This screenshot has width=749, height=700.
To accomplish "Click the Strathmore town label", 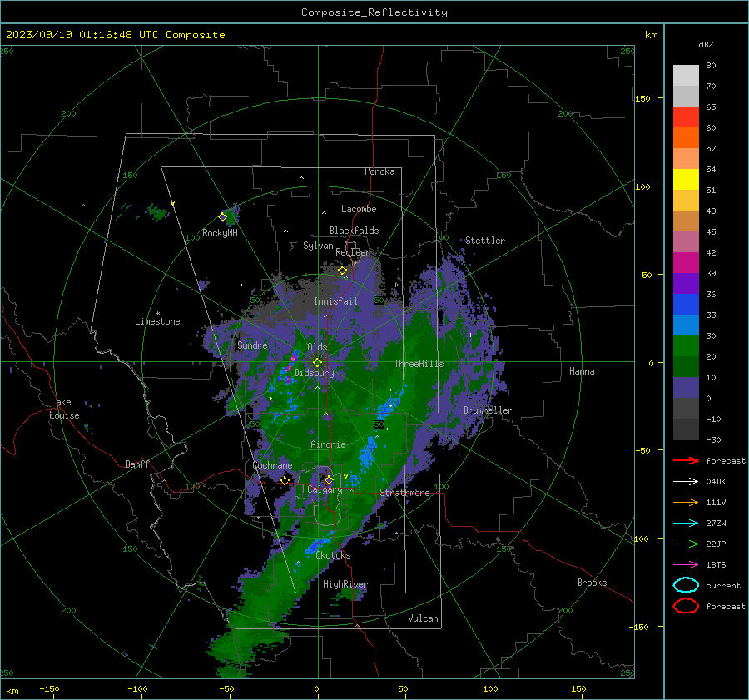I will [x=404, y=493].
